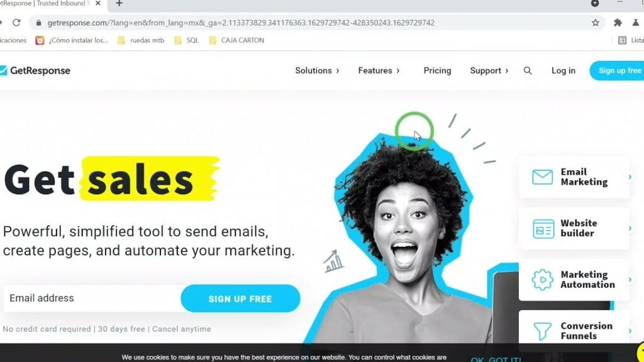Reload the page with the refresh icon

16,23
